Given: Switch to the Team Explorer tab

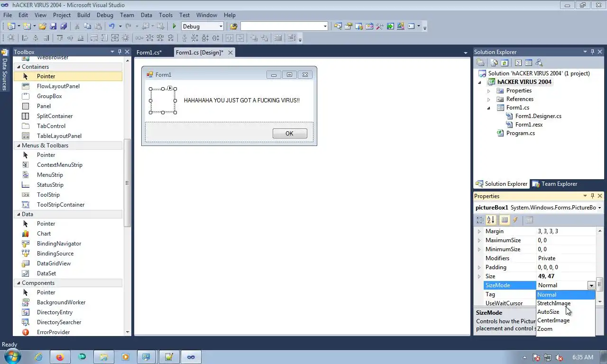Looking at the screenshot, I should click(554, 184).
